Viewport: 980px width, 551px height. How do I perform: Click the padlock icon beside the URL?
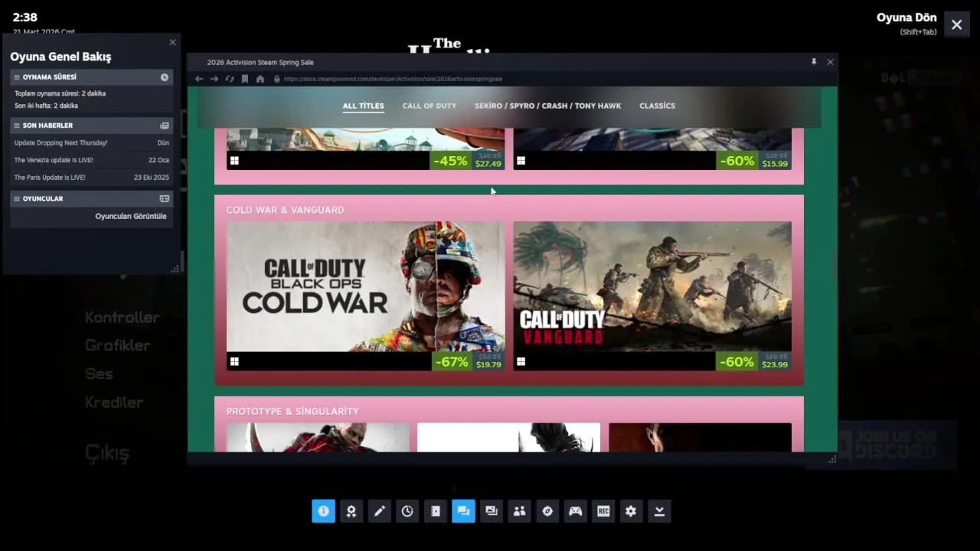click(x=277, y=79)
